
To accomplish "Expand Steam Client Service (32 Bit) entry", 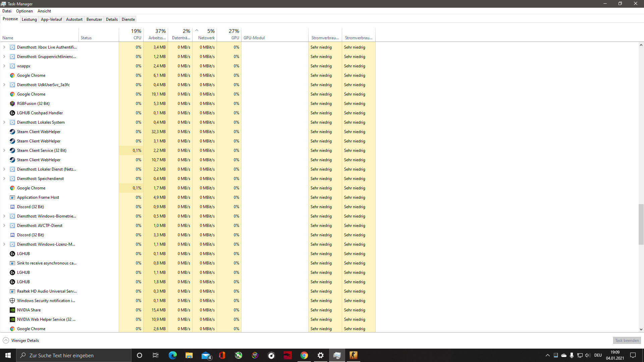I will [x=4, y=150].
